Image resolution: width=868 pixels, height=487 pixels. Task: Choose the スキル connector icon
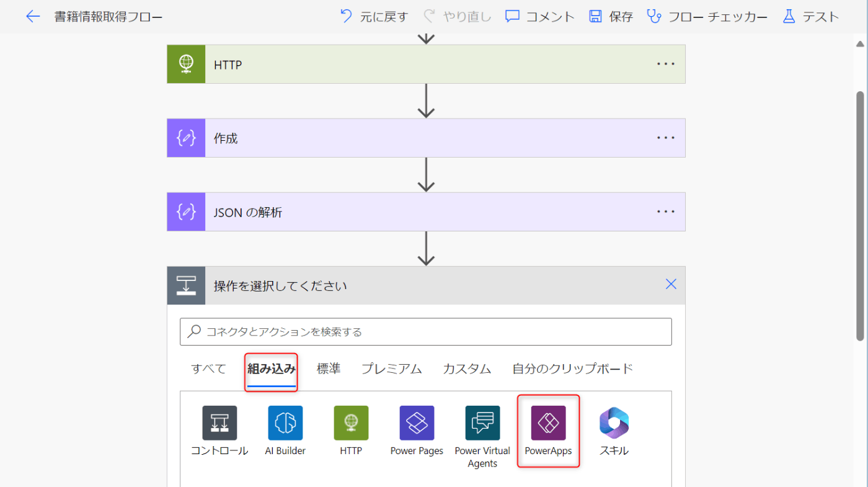coord(614,423)
